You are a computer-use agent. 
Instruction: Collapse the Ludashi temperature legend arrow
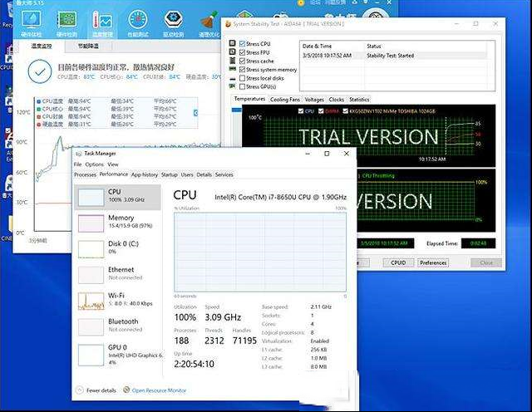(196, 113)
